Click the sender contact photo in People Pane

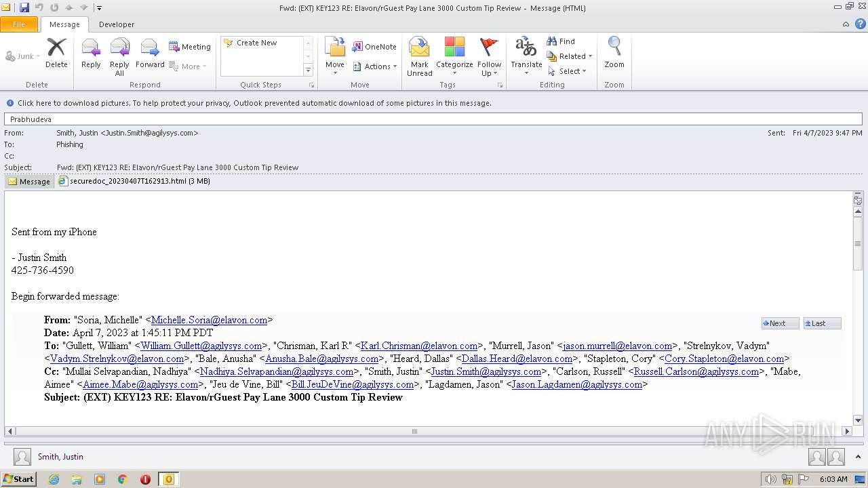pyautogui.click(x=22, y=457)
